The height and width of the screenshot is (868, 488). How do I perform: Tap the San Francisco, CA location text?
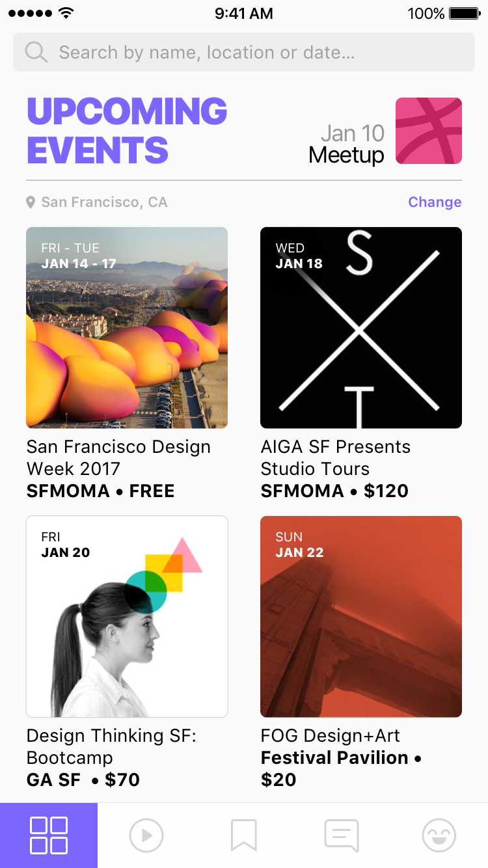coord(104,202)
